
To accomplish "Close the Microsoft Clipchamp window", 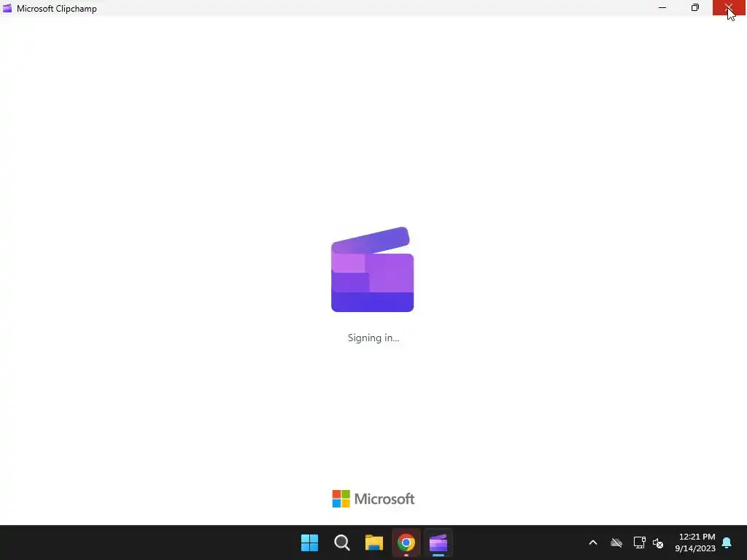I will click(x=729, y=7).
